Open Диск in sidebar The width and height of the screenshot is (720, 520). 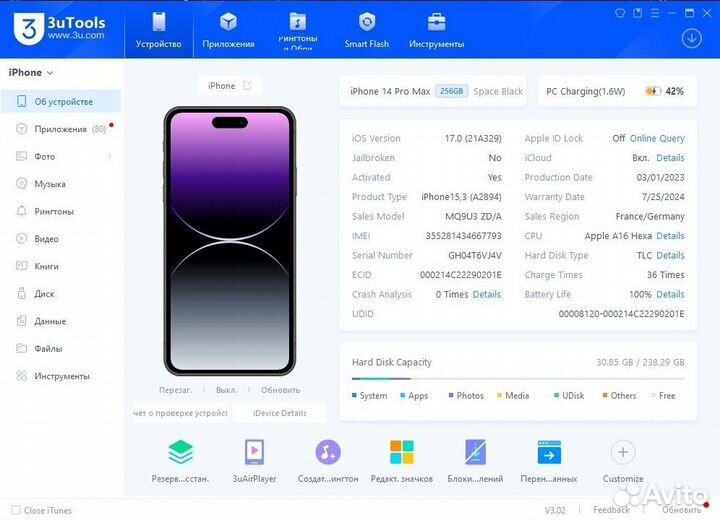click(61, 294)
